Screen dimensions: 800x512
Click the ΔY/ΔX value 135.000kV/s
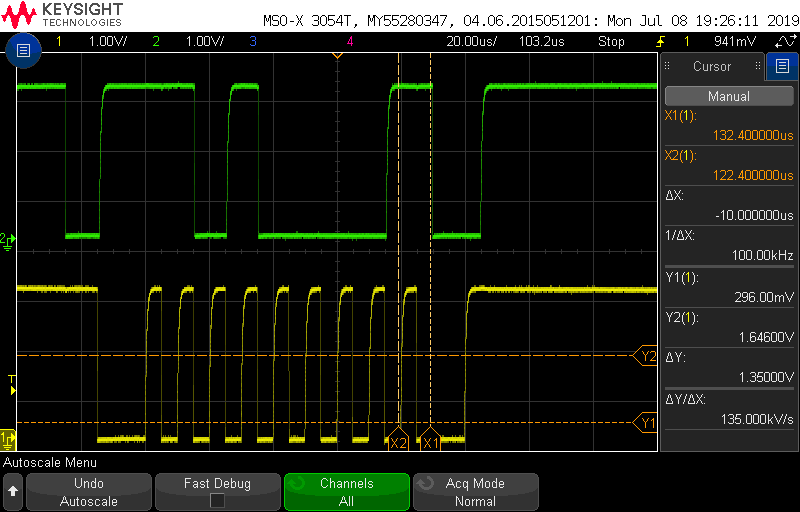[x=757, y=419]
